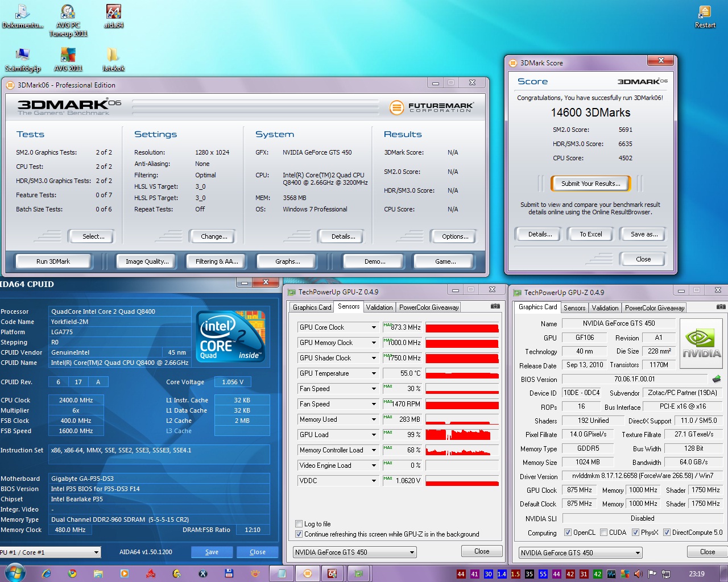This screenshot has width=728, height=582.
Task: Expand the CPU #1 / Core #1 selector in AIDA64
Action: [96, 552]
